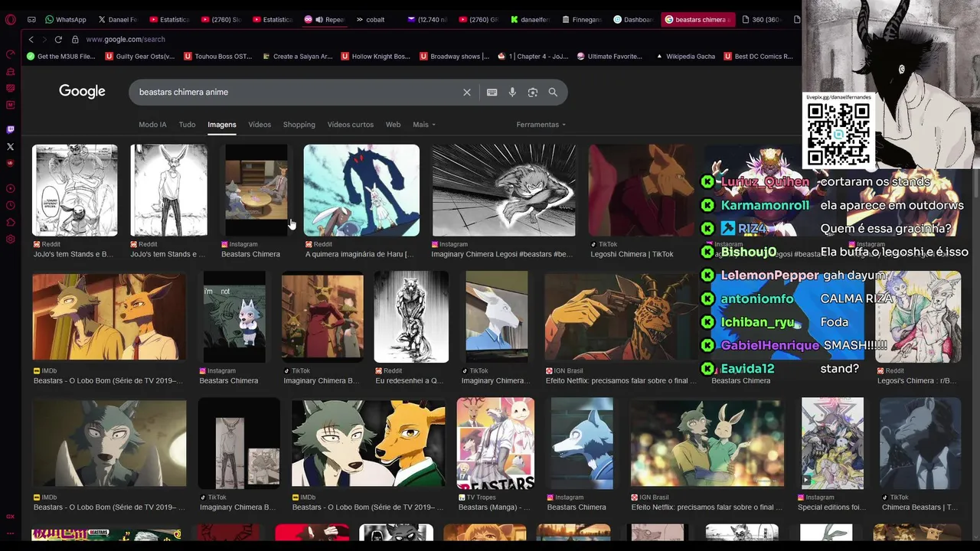Open Twitch in the Opera sidebar
This screenshot has height=551, width=980.
[10, 129]
